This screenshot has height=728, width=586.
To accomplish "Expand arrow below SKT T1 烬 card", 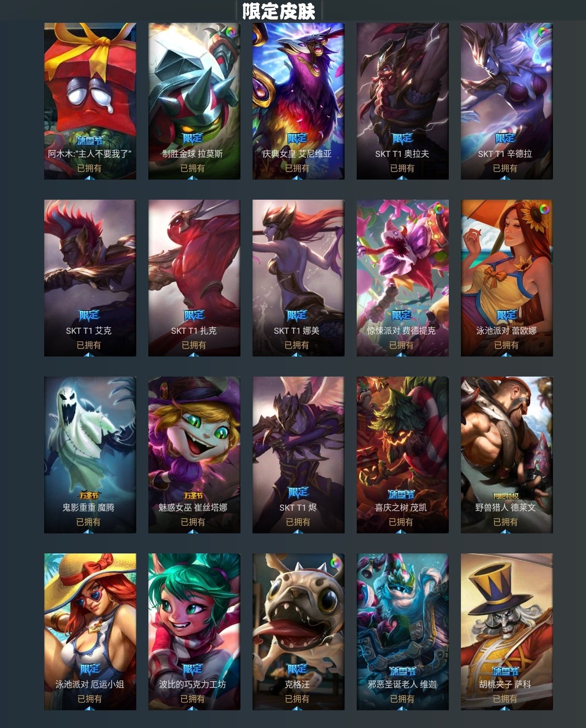I will click(298, 532).
